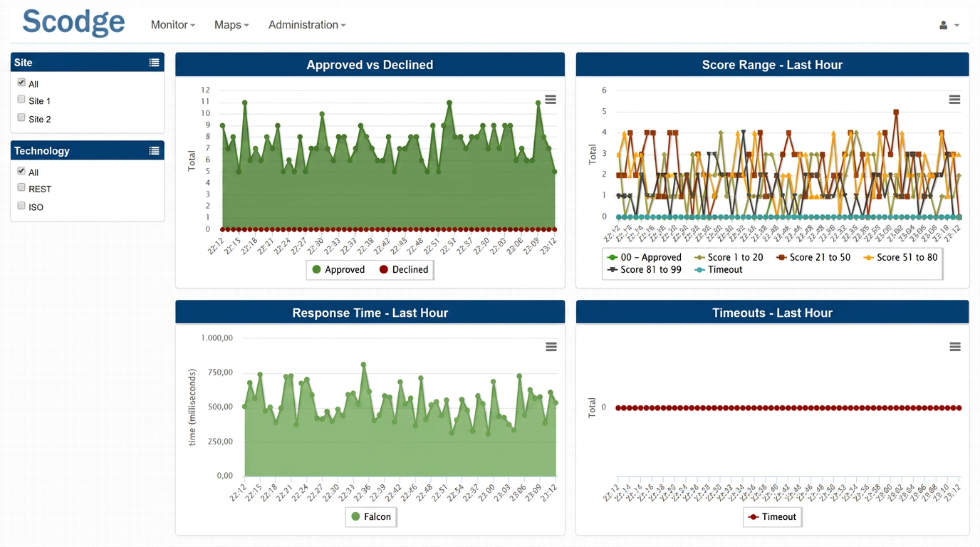Viewport: 980px width, 547px height.
Task: Click the caret next to the user icon
Action: 956,26
